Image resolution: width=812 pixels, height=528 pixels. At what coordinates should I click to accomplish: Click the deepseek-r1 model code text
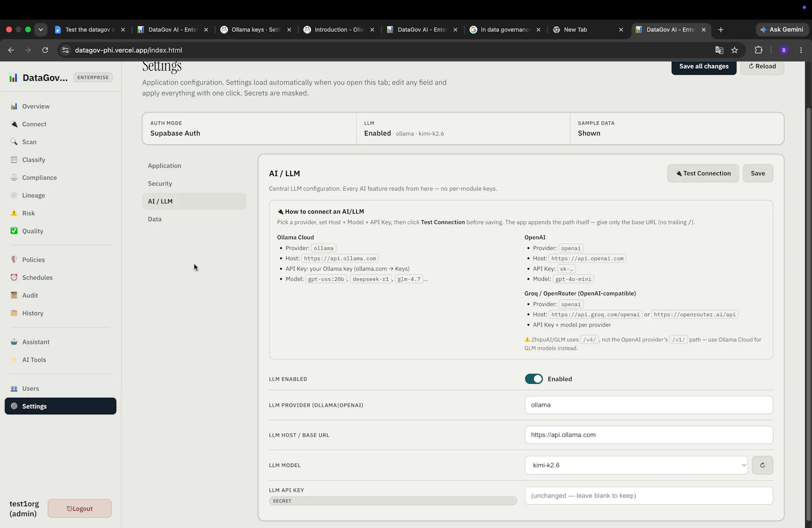pyautogui.click(x=370, y=279)
